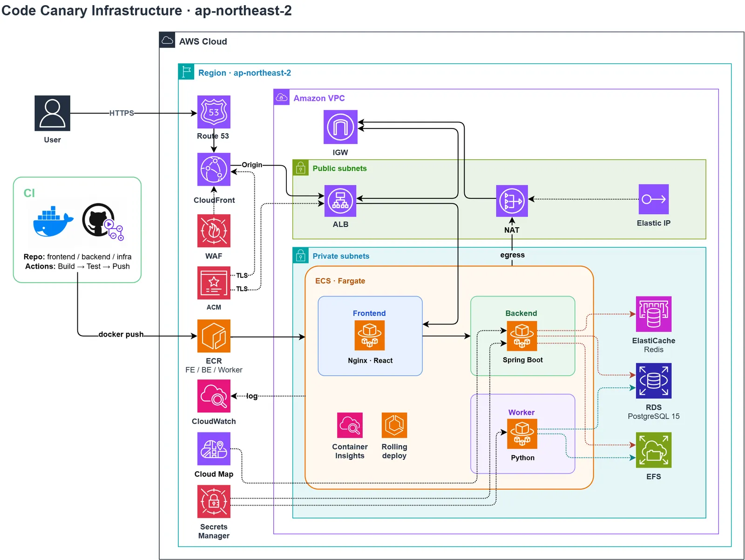Click the User icon
This screenshot has width=745, height=560.
click(52, 113)
